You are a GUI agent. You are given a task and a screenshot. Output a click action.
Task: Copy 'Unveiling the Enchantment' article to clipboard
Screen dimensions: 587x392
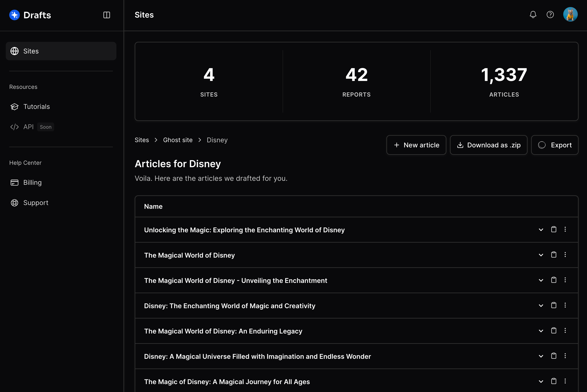[554, 280]
